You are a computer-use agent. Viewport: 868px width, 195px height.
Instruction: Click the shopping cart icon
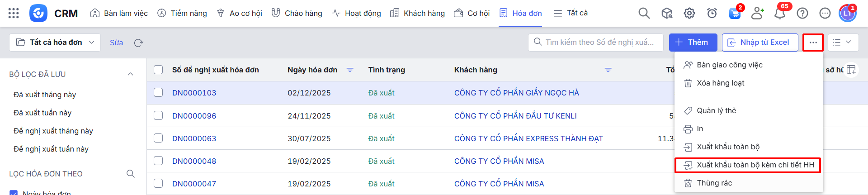click(735, 13)
